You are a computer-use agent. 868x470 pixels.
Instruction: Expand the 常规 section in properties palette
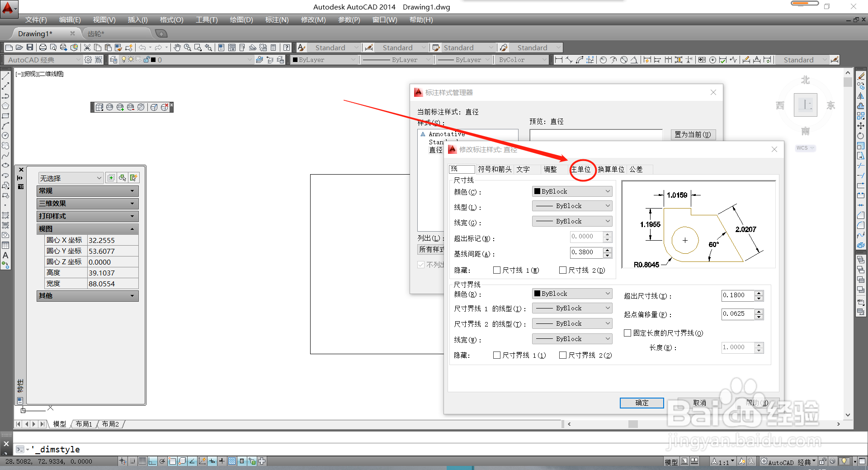(87, 191)
